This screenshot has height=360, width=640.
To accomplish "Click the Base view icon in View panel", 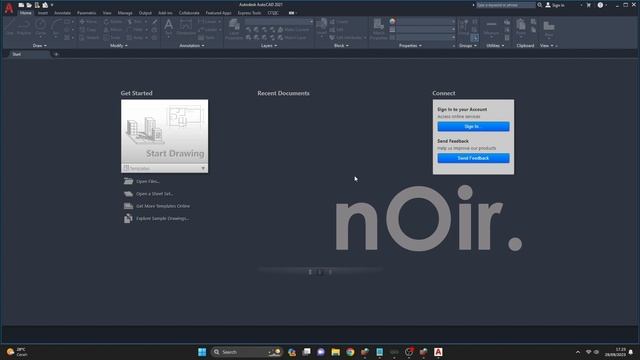I will (x=549, y=29).
